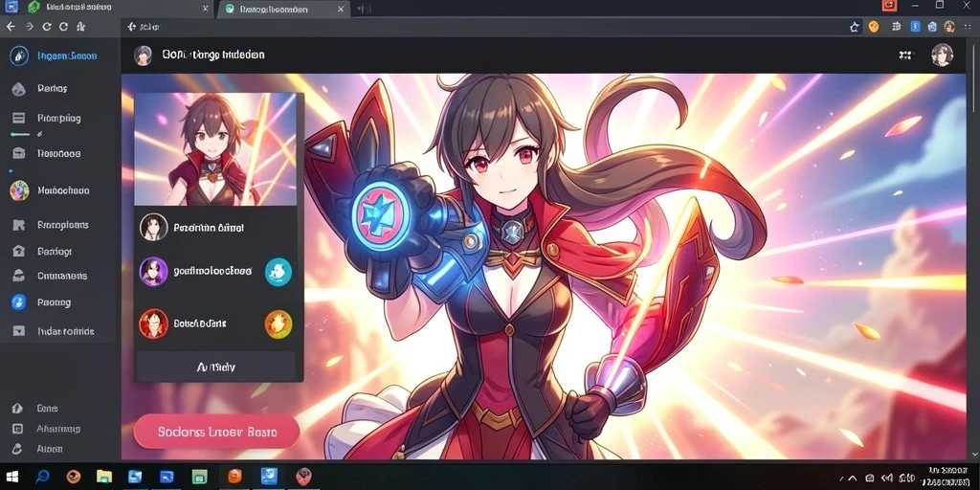Click the blue round icon in sidebar
The height and width of the screenshot is (490, 980).
click(19, 302)
